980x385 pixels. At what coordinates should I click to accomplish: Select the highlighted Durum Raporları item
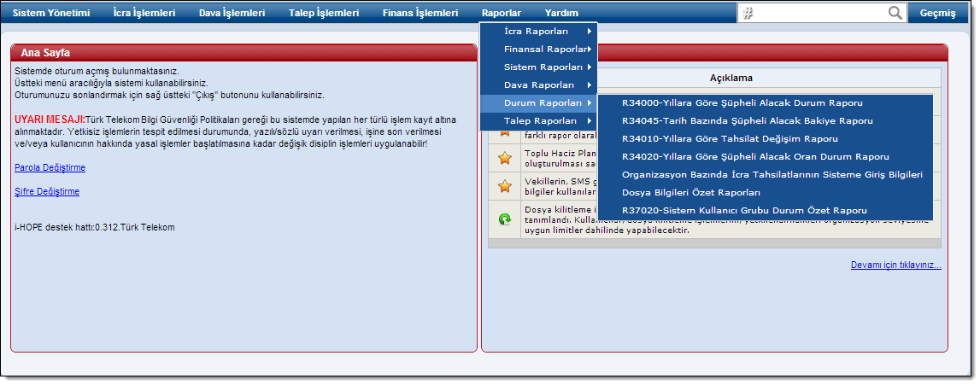(539, 103)
